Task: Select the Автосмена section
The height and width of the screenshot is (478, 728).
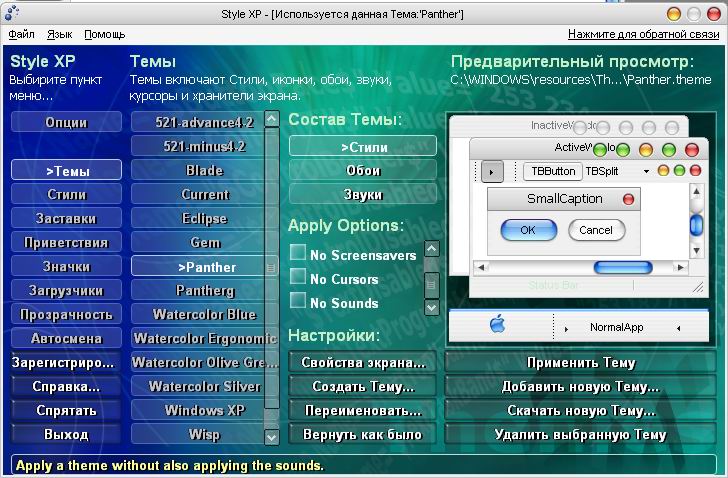Action: pyautogui.click(x=66, y=338)
